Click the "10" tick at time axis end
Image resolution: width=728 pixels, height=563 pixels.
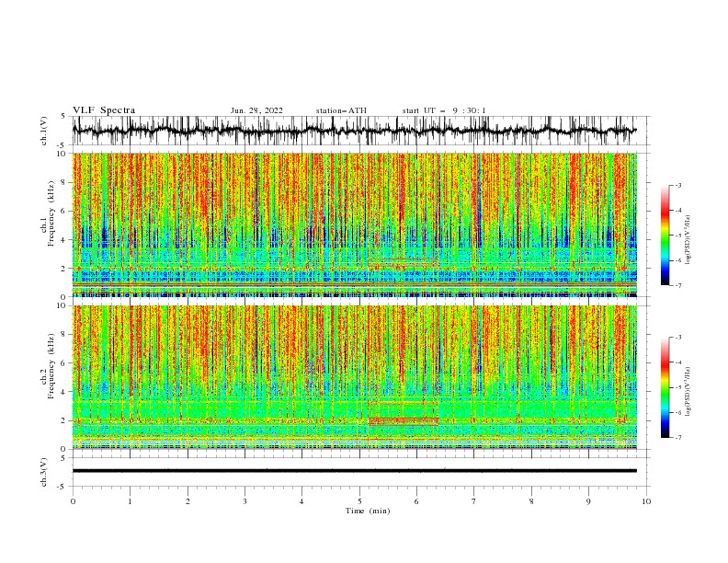click(x=646, y=501)
